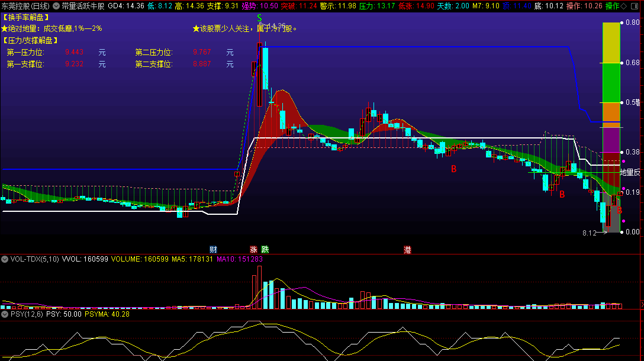This screenshot has height=361, width=644.
Task: Click the 【压力/支撑解盘】 heading
Action: tap(30, 40)
